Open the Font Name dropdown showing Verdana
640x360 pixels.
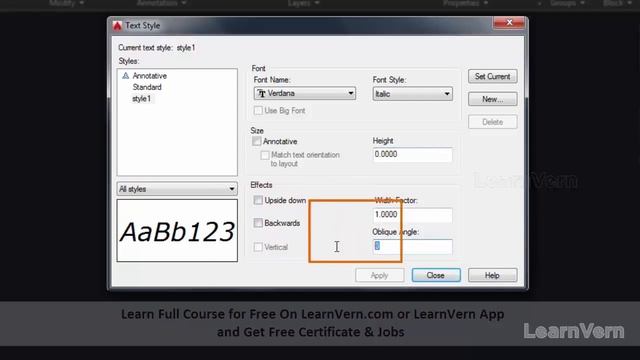(x=304, y=93)
